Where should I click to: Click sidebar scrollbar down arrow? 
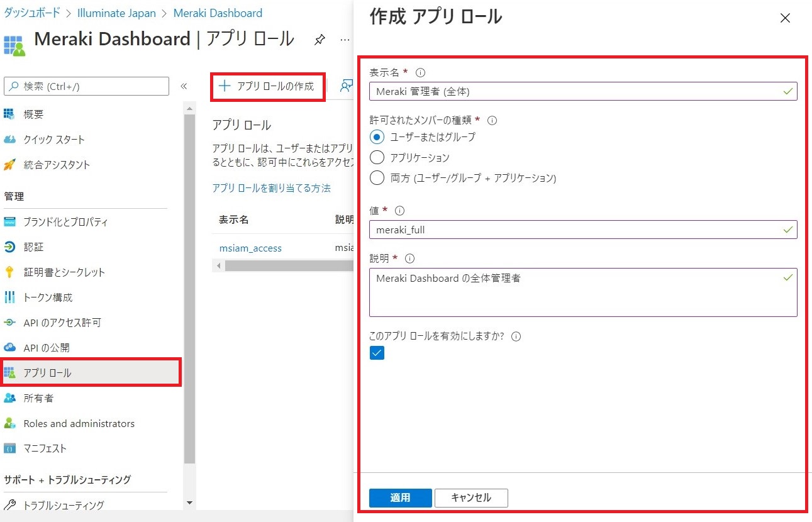coord(190,503)
